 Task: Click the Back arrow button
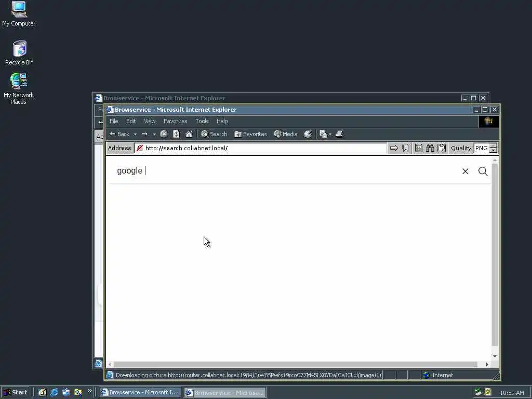(119, 134)
